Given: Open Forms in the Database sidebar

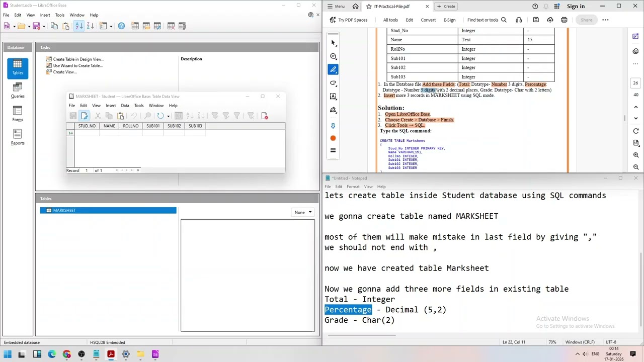Looking at the screenshot, I should click(x=18, y=114).
